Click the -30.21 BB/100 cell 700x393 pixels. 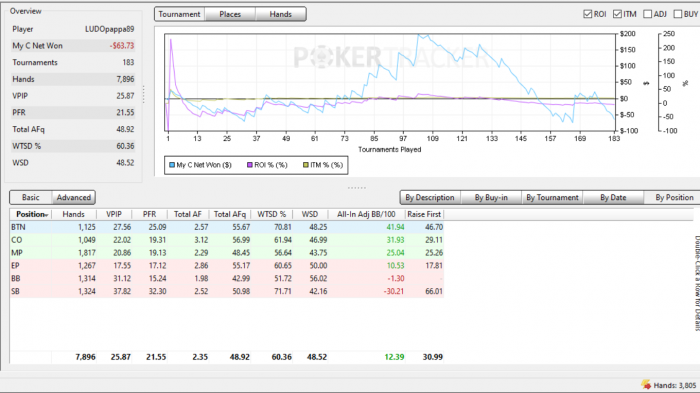point(394,291)
